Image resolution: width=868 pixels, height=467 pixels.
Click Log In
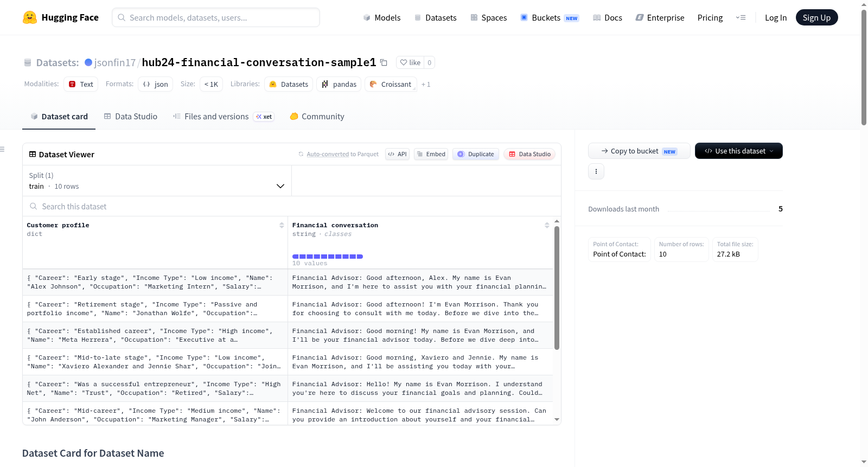pyautogui.click(x=776, y=17)
